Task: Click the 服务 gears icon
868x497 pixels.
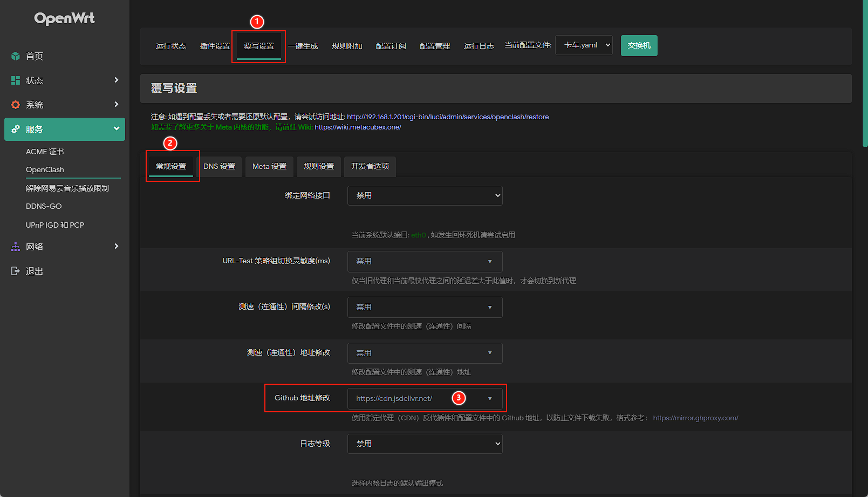Action: (16, 129)
